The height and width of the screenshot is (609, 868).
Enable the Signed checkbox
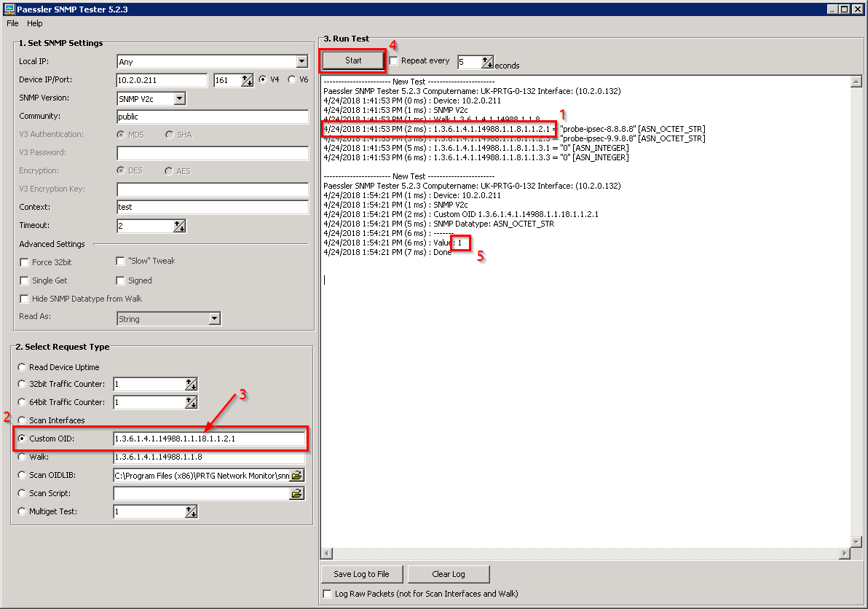pos(120,280)
